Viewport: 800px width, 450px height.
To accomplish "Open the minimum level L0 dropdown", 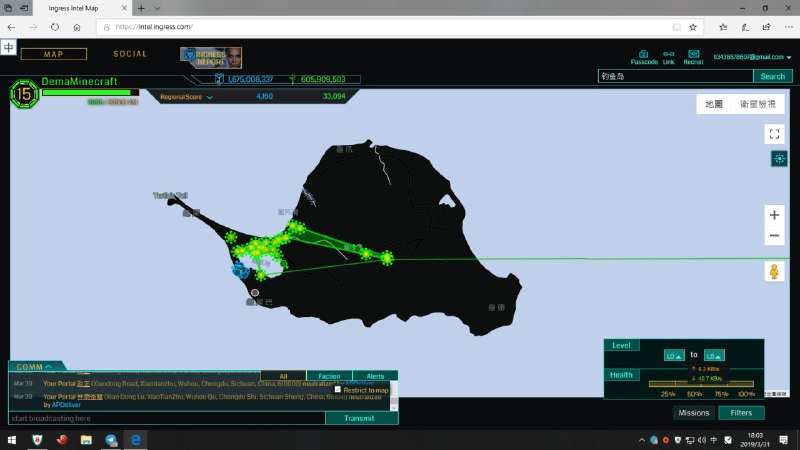I will point(675,355).
